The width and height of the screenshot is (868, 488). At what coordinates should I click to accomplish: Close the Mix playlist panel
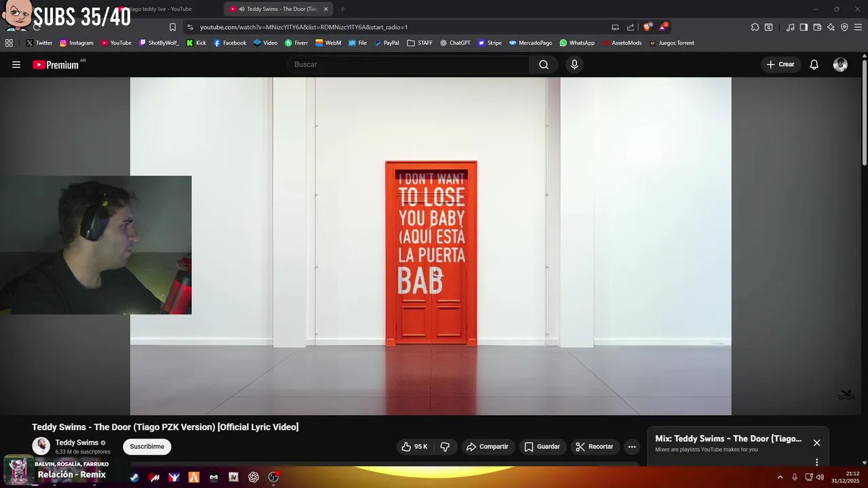pos(816,443)
